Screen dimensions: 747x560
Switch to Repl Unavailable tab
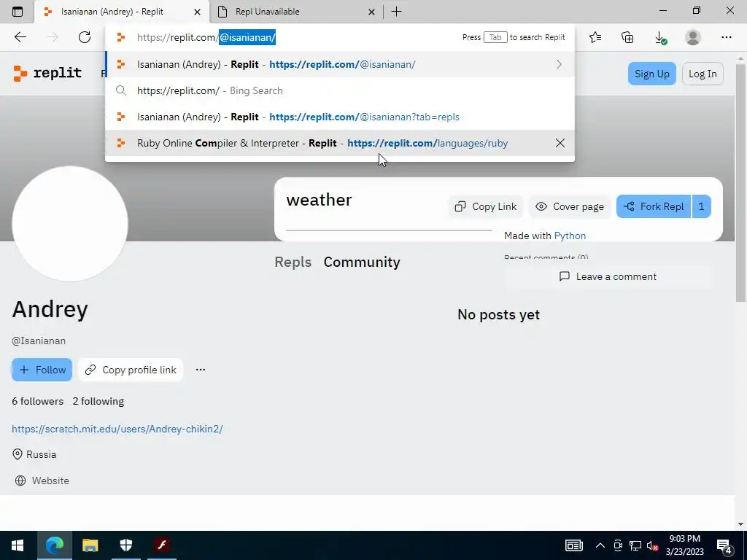[295, 12]
